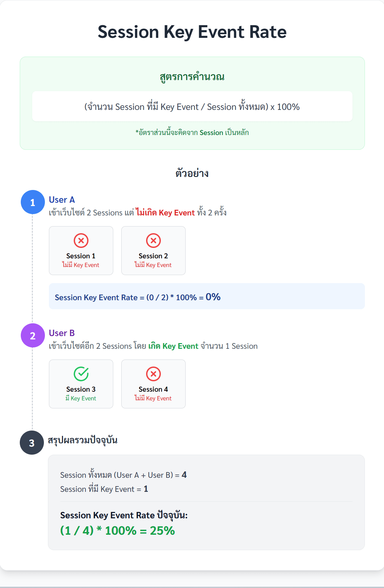Click the green checkmark icon above Session 3

tap(81, 374)
